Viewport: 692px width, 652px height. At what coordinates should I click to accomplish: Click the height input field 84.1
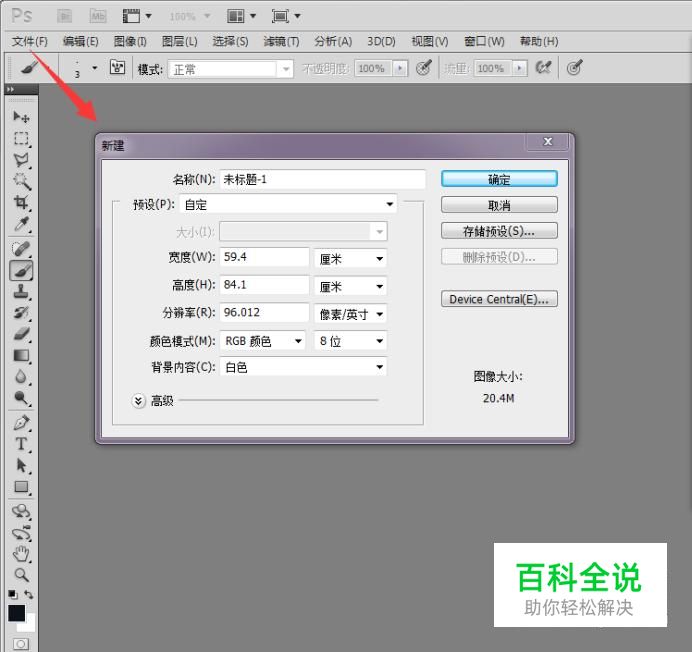tap(264, 285)
